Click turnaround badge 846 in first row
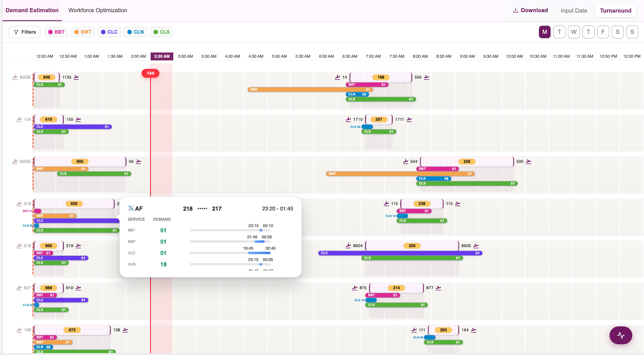This screenshot has height=355, width=644. (x=47, y=77)
